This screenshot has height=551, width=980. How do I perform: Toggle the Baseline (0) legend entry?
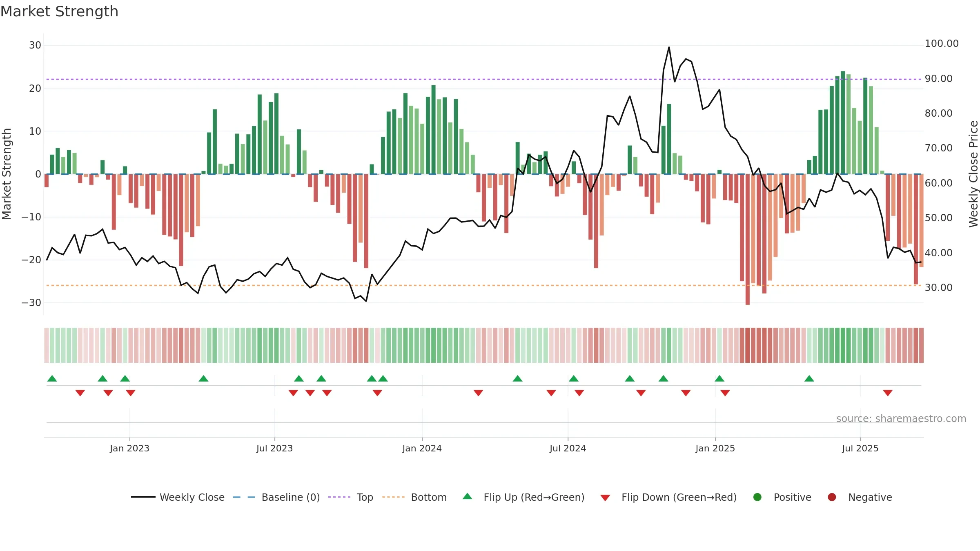[276, 497]
